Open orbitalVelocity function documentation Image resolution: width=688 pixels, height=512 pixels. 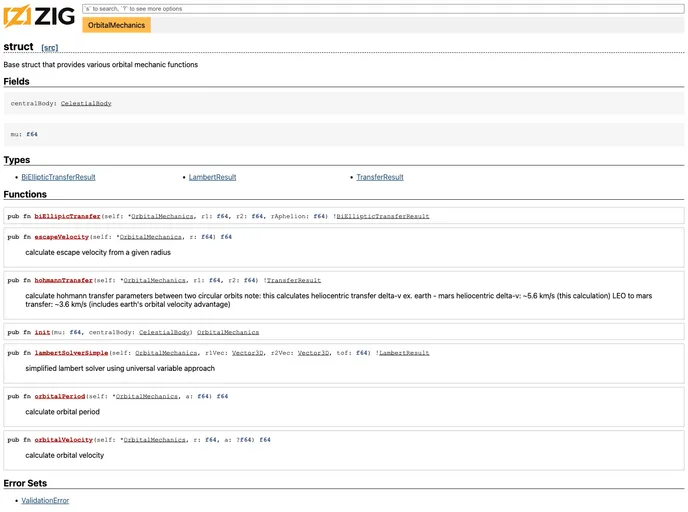64,440
